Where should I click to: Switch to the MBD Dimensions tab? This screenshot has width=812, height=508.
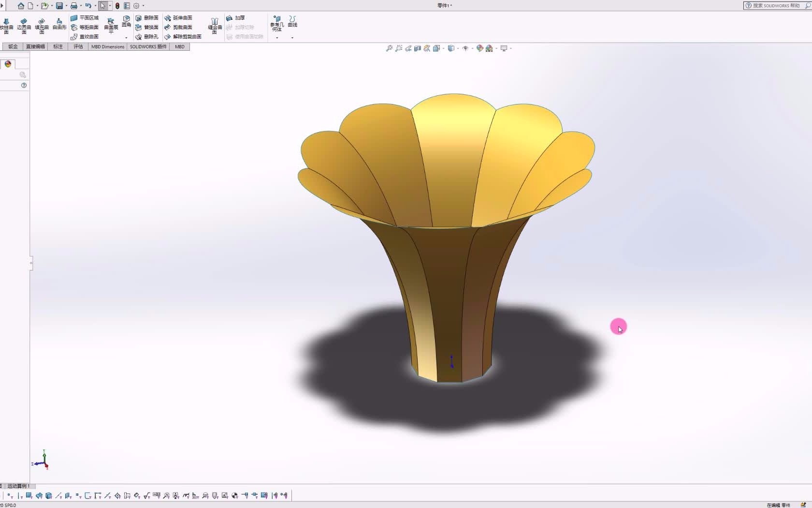pyautogui.click(x=108, y=46)
